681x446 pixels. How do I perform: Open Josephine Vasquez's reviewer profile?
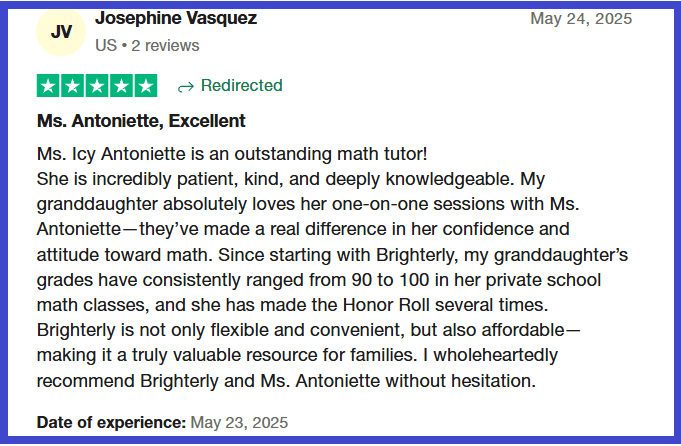(175, 18)
